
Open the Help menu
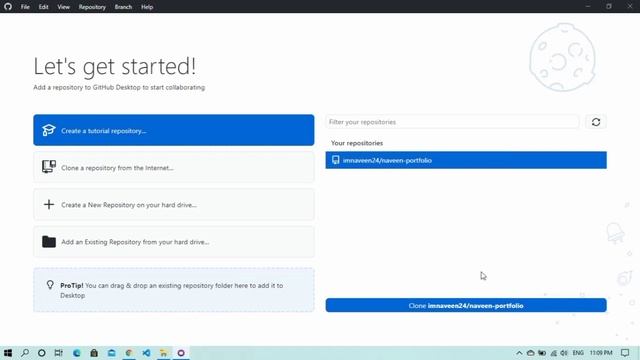(x=147, y=7)
